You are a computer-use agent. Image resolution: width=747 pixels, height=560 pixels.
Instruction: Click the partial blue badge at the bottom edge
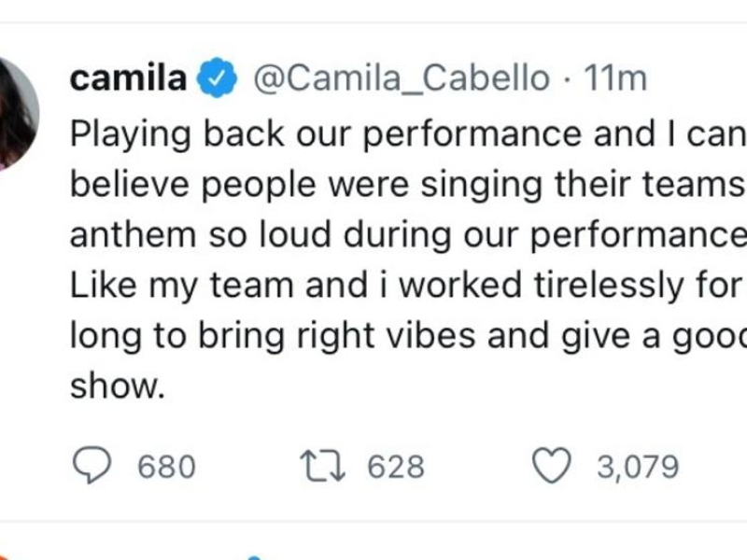[255, 557]
